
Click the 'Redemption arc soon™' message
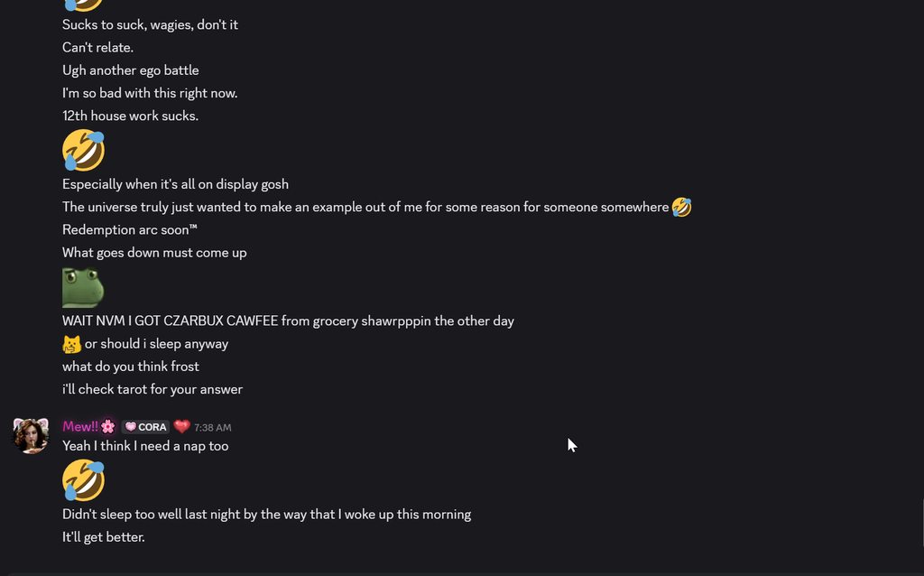point(130,229)
